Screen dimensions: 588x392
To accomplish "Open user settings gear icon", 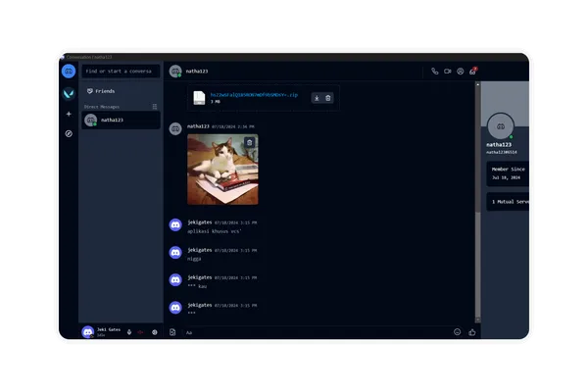I will (x=155, y=332).
